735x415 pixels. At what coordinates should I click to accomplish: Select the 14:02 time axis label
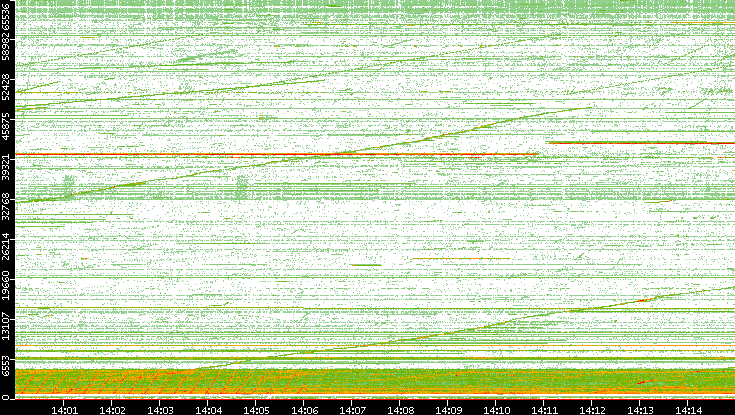(112, 410)
